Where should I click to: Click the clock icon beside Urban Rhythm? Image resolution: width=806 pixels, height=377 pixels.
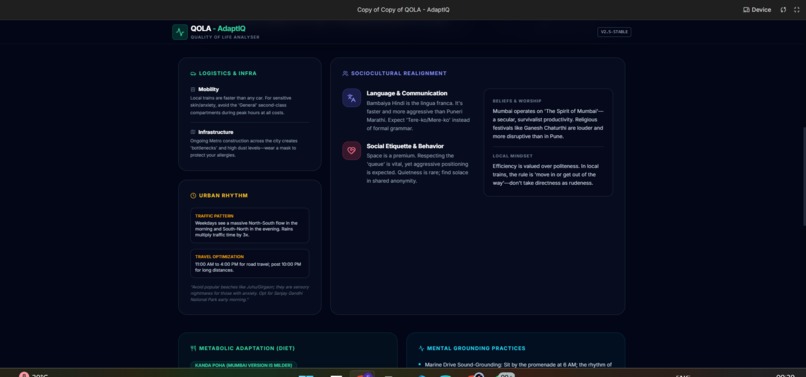coord(193,195)
